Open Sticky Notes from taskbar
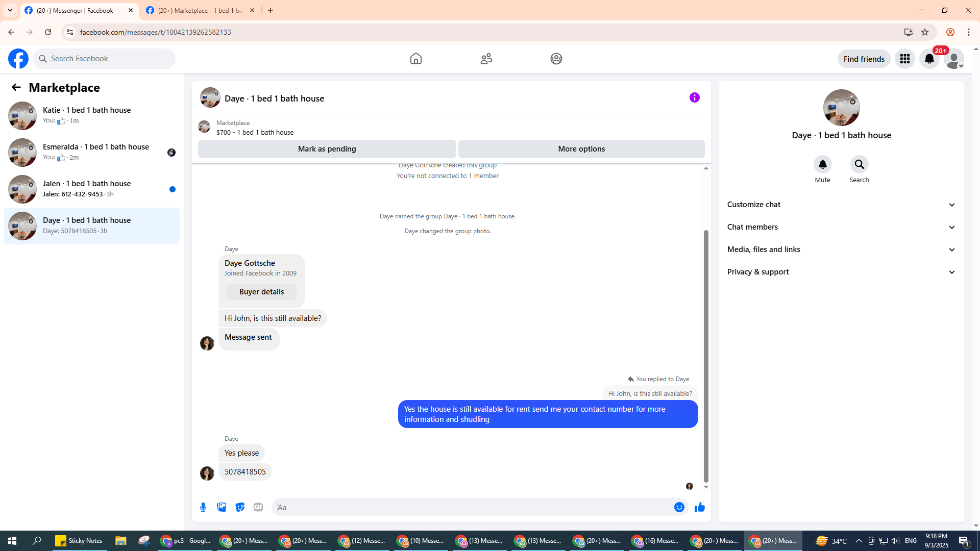Image resolution: width=980 pixels, height=551 pixels. point(79,541)
